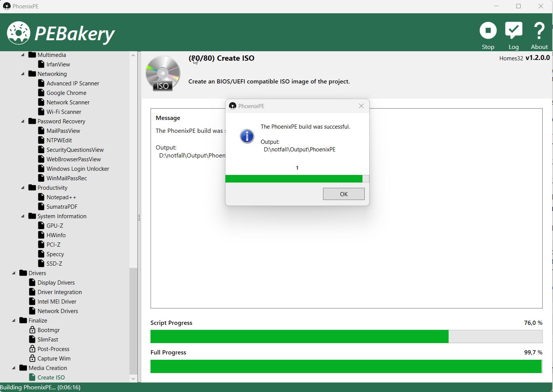Close the PhoenixPE message dialog
Viewport: 553px width, 392px height.
tap(361, 106)
